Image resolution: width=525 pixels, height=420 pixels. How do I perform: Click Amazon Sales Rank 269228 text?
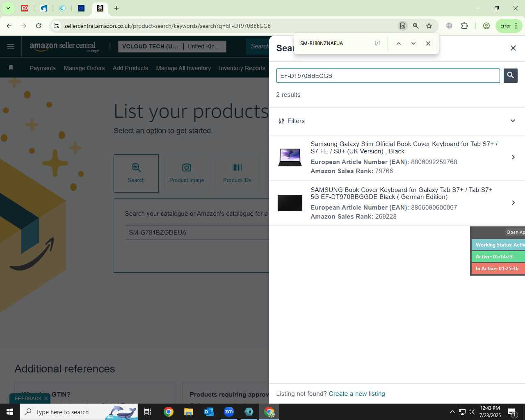click(x=354, y=217)
